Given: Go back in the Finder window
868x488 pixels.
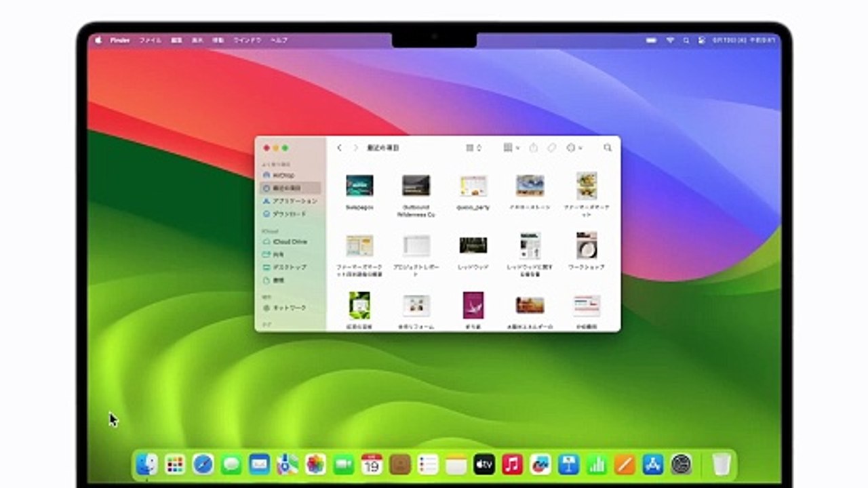Looking at the screenshot, I should coord(339,148).
